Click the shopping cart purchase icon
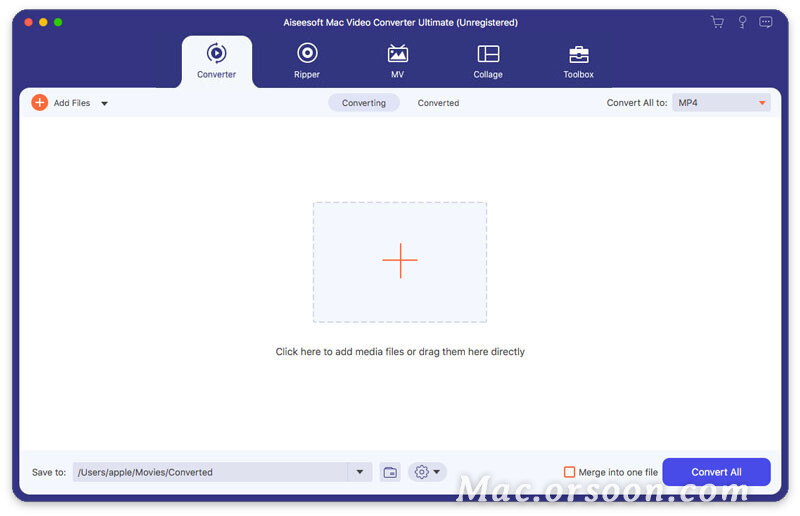Screen dimensions: 800x516 pyautogui.click(x=717, y=22)
